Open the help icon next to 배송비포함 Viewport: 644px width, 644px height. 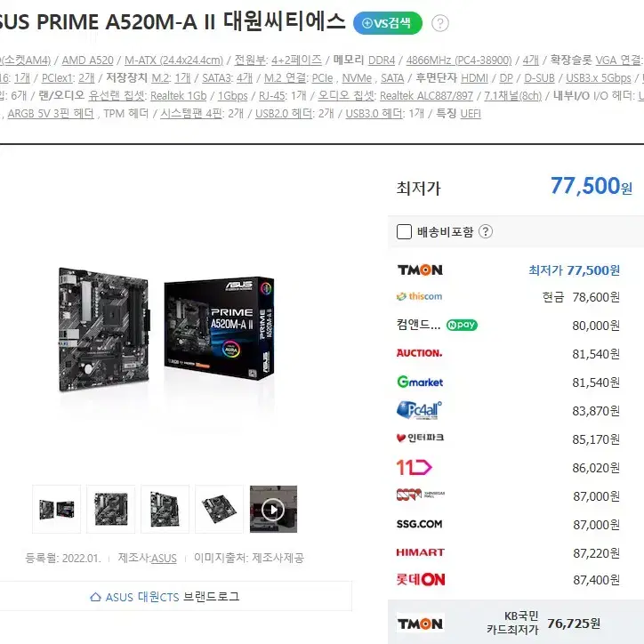click(486, 231)
